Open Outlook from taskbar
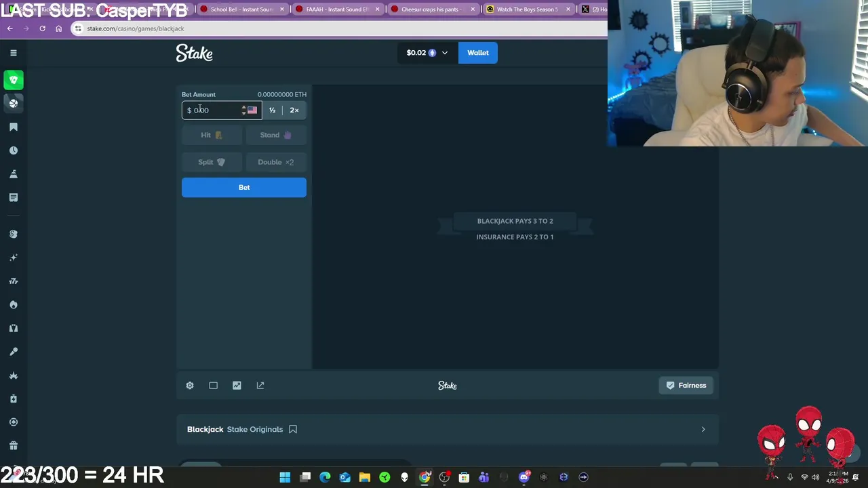This screenshot has width=868, height=488. (x=344, y=477)
